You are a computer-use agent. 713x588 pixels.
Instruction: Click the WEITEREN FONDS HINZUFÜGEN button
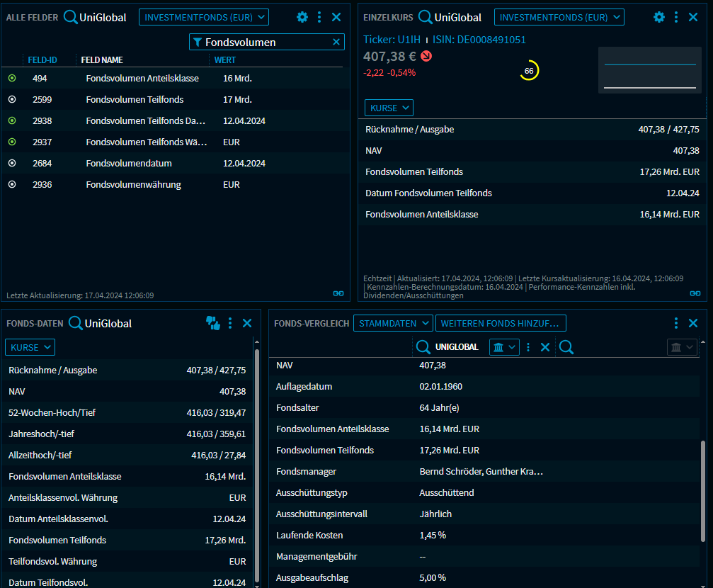tap(501, 322)
